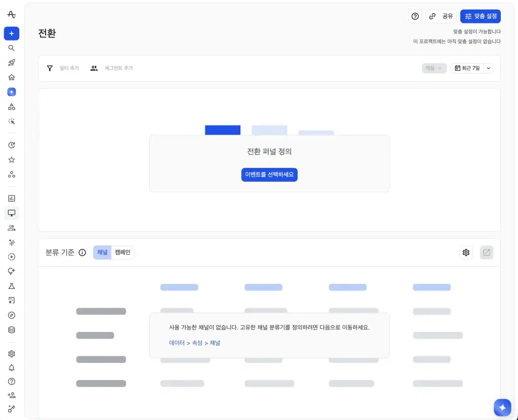Screen dimensions: 518x420
Task: Open the 분류 기준 info icon
Action: click(x=82, y=253)
